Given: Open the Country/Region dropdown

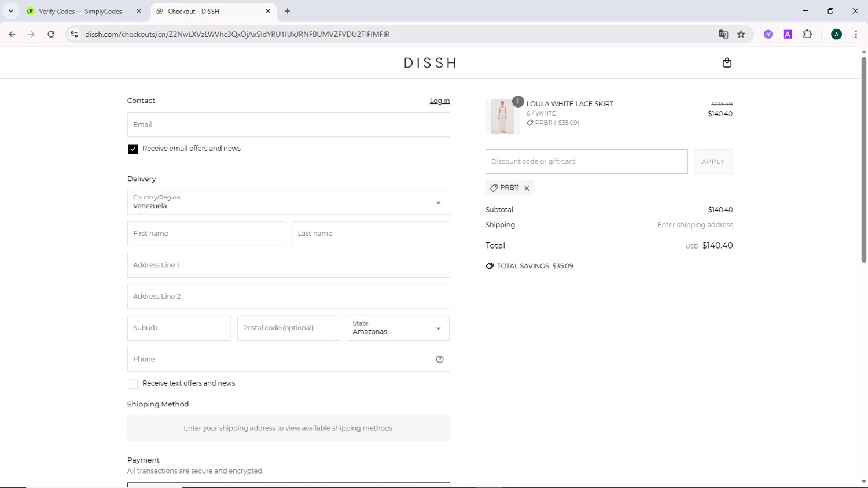Looking at the screenshot, I should [288, 202].
